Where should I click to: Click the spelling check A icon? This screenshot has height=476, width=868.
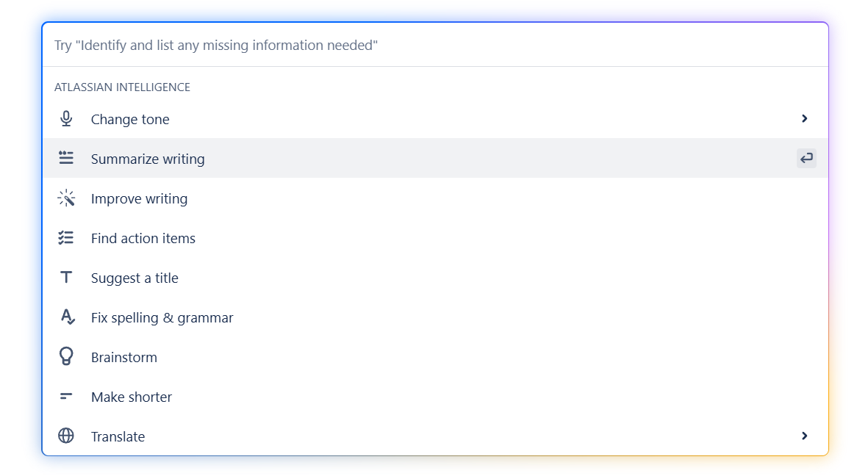tap(67, 317)
